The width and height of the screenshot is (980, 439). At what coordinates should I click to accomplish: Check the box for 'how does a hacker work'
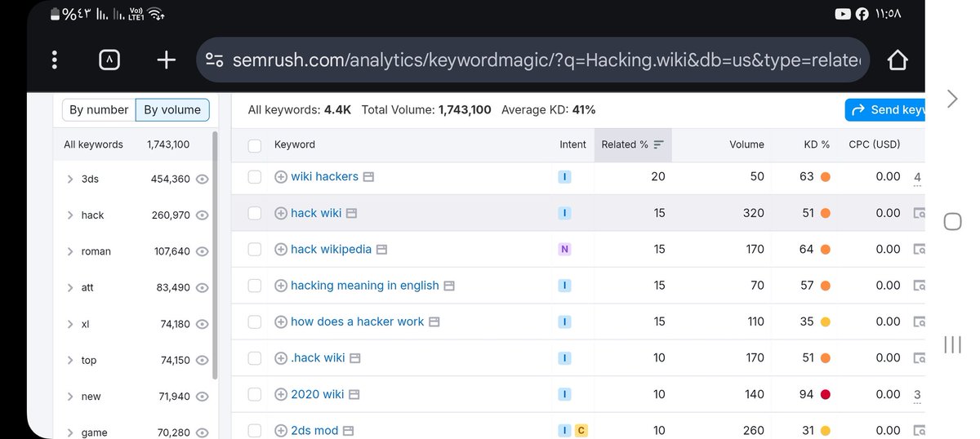pos(255,321)
